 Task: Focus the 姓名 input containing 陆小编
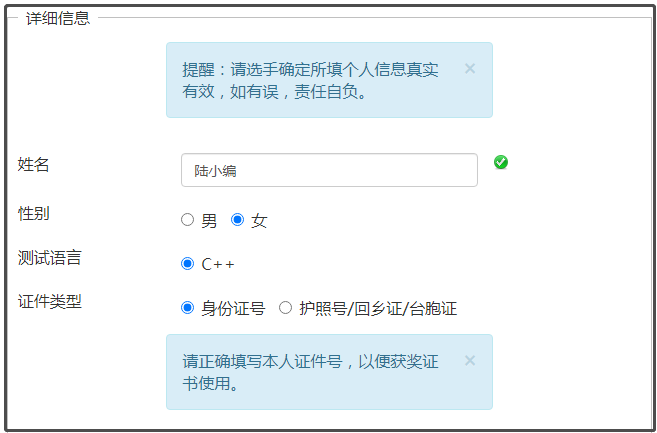[329, 170]
